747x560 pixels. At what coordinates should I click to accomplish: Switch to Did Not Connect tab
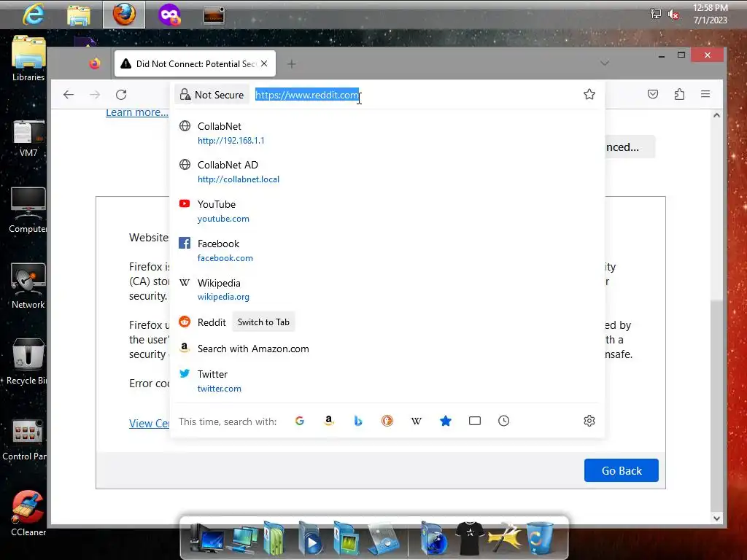[x=195, y=64]
